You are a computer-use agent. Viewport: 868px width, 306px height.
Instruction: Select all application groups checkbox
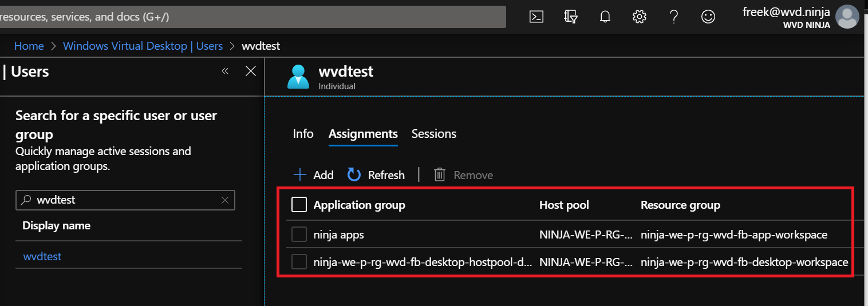tap(299, 205)
